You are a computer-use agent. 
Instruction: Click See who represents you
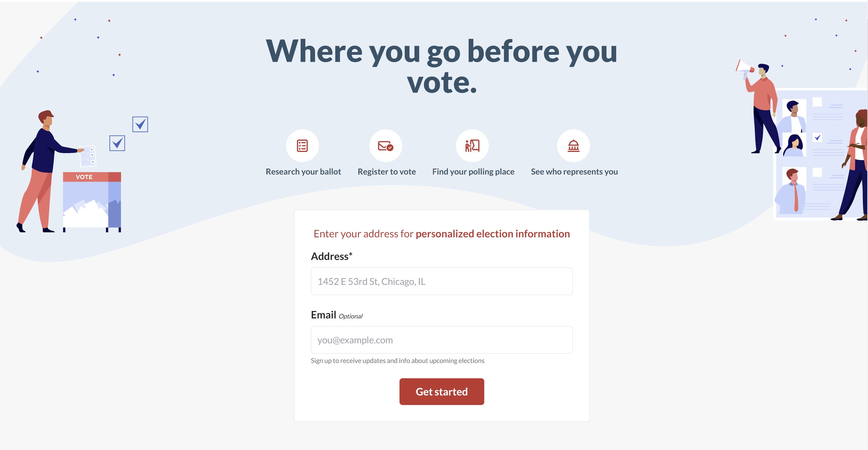click(574, 171)
